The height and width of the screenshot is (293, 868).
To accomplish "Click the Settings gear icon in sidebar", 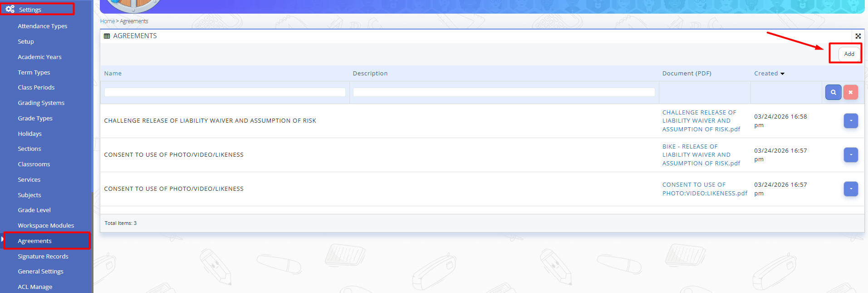I will (10, 9).
